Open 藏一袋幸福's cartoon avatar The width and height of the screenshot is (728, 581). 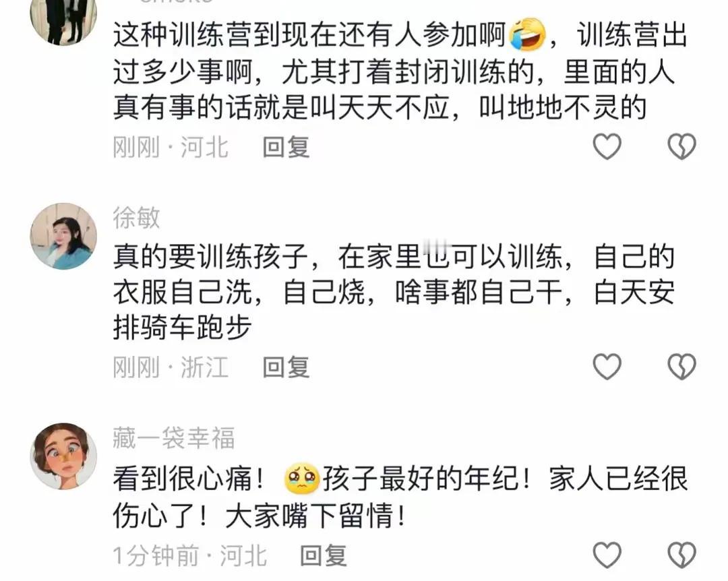click(63, 456)
